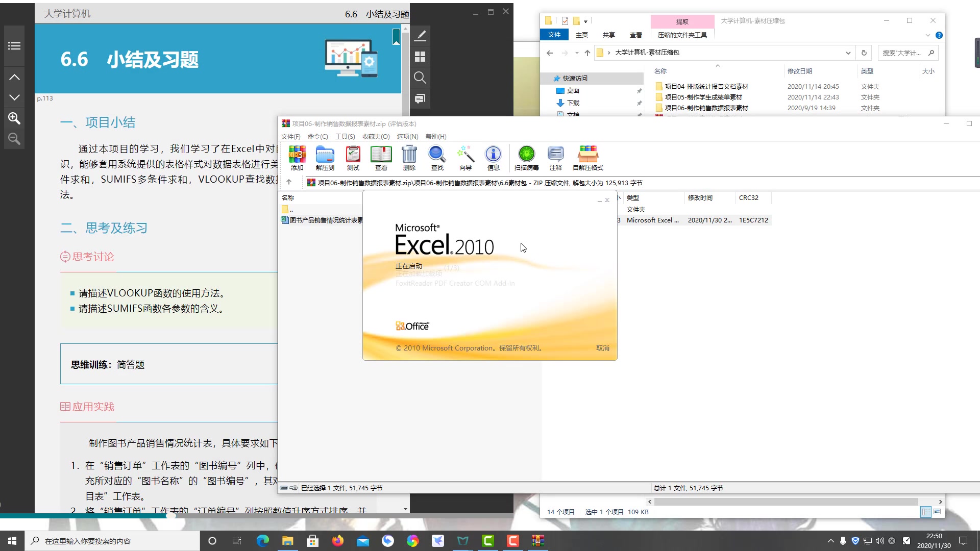Click the WinRAR Add (添加) toolbar icon

click(x=297, y=158)
